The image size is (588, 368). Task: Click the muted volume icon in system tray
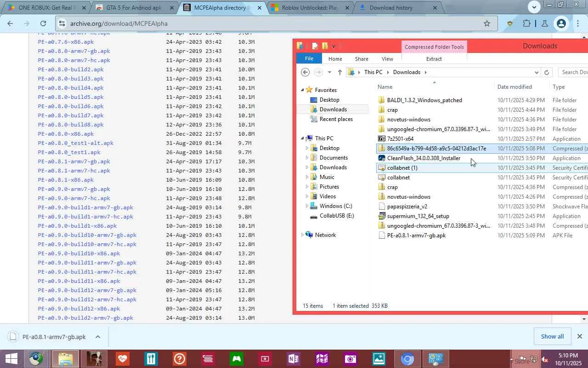click(x=545, y=359)
